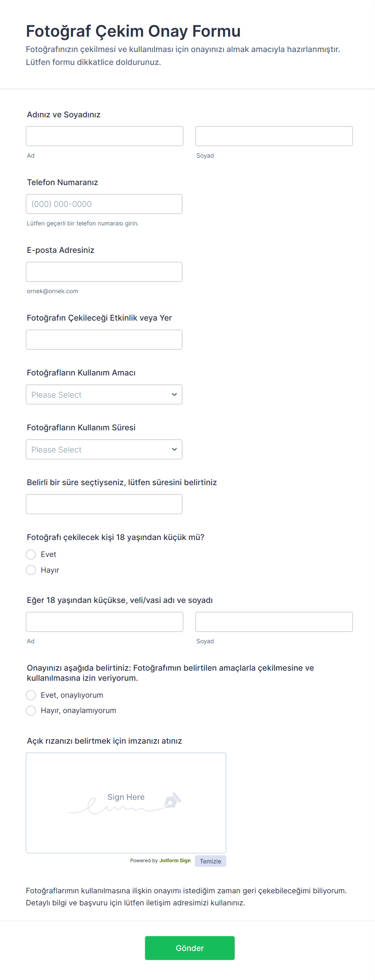
Task: Click the Soyad field under Adınız ve Soyadınız
Action: pos(274,136)
